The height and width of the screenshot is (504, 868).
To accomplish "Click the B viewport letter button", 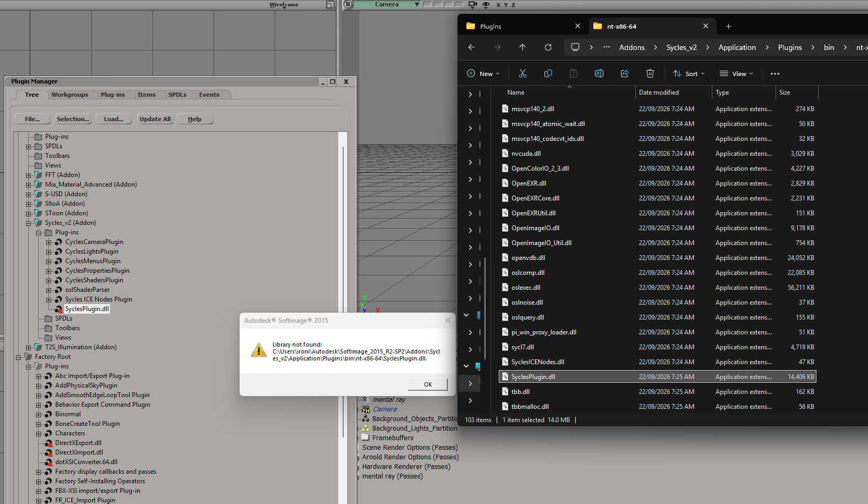I will pyautogui.click(x=348, y=4).
